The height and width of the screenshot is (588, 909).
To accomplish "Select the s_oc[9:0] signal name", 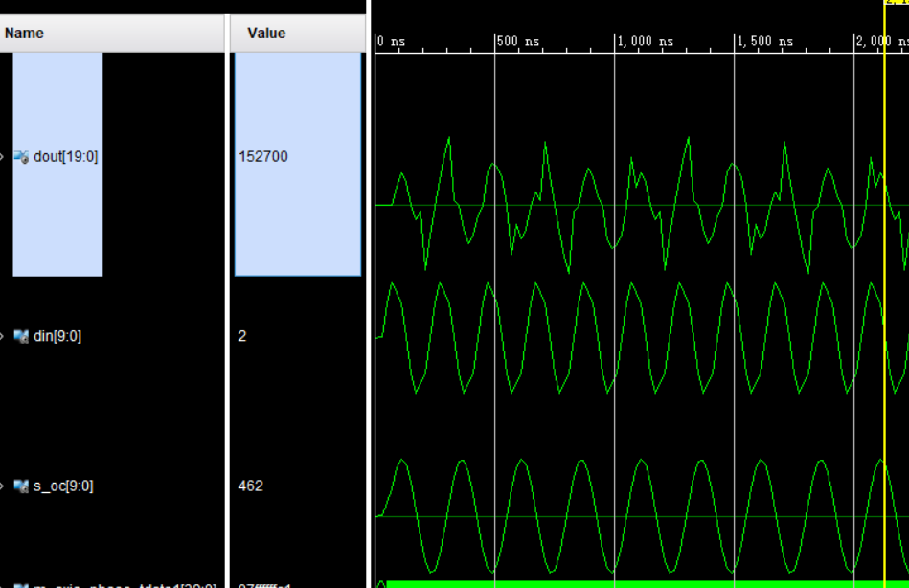I will 63,486.
